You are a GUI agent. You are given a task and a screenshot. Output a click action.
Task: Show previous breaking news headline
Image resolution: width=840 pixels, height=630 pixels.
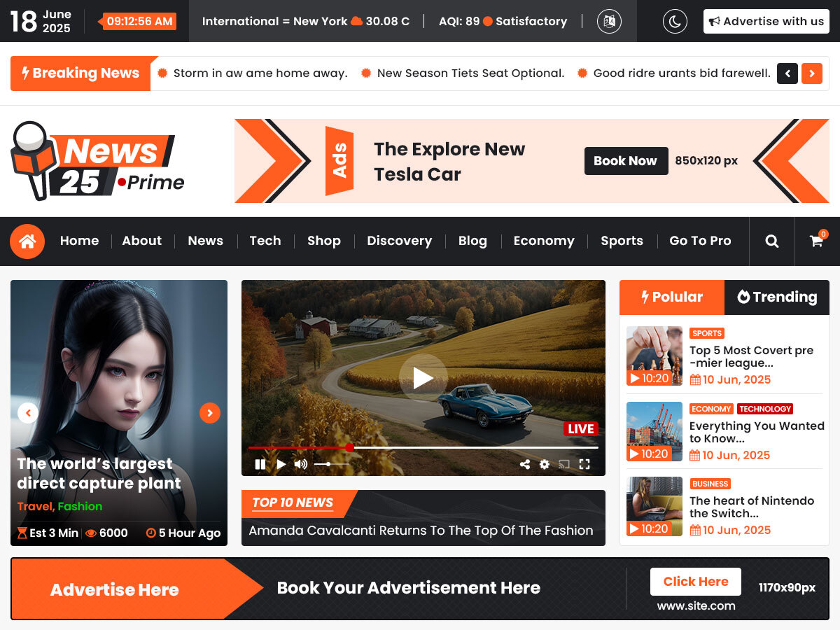[x=787, y=73]
